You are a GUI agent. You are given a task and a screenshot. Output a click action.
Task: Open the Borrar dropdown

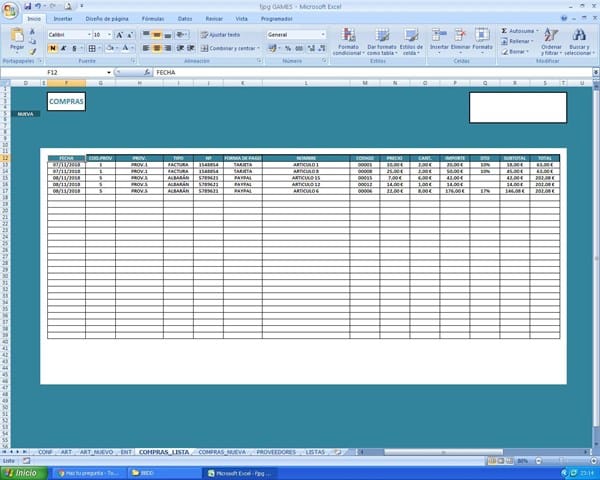pyautogui.click(x=515, y=52)
